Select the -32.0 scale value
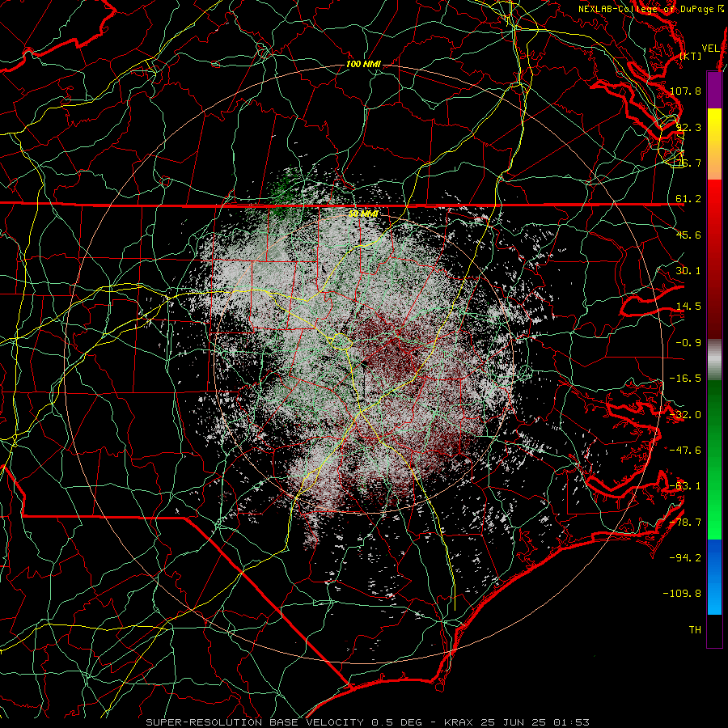This screenshot has width=728, height=728. (x=685, y=415)
